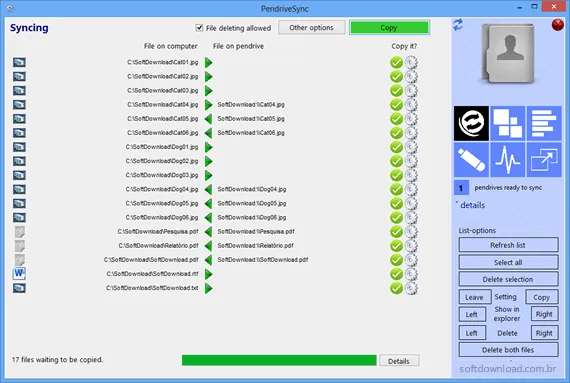Select C:\SoftDownload\Relatório.pdf path text
The width and height of the screenshot is (570, 383).
(158, 246)
